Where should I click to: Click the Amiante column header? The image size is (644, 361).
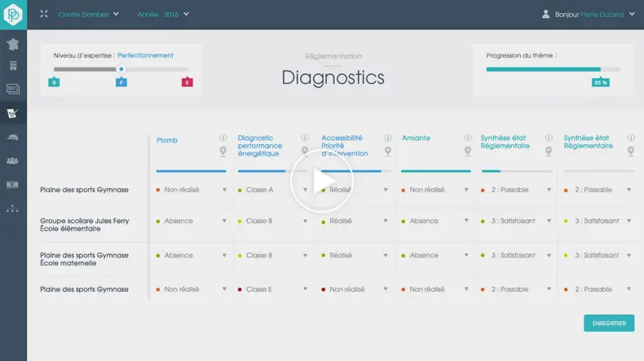416,139
